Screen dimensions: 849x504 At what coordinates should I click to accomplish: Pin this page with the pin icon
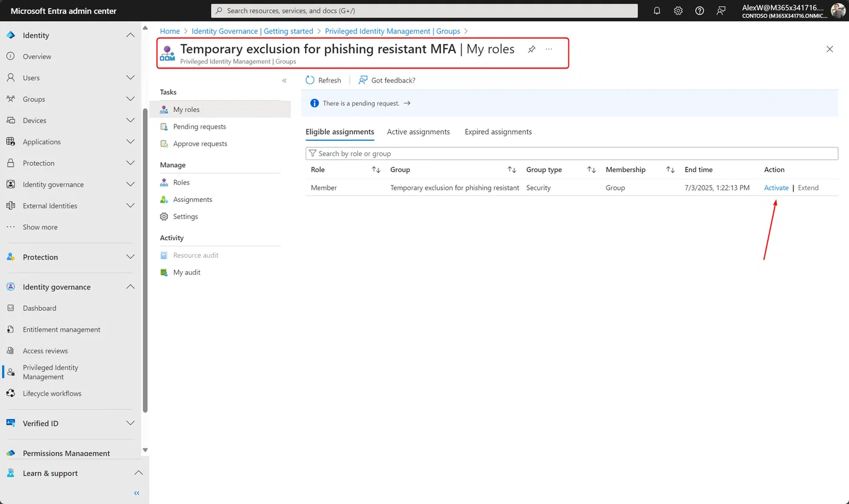531,49
